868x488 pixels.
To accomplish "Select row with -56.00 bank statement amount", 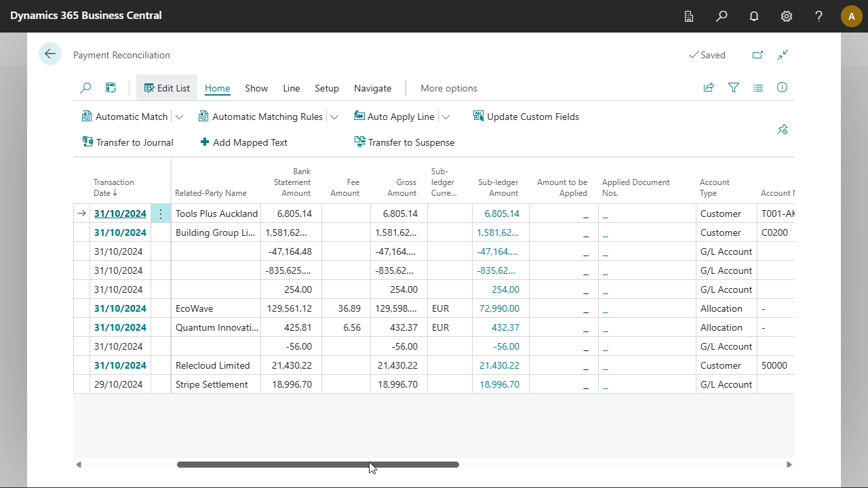I will click(434, 346).
